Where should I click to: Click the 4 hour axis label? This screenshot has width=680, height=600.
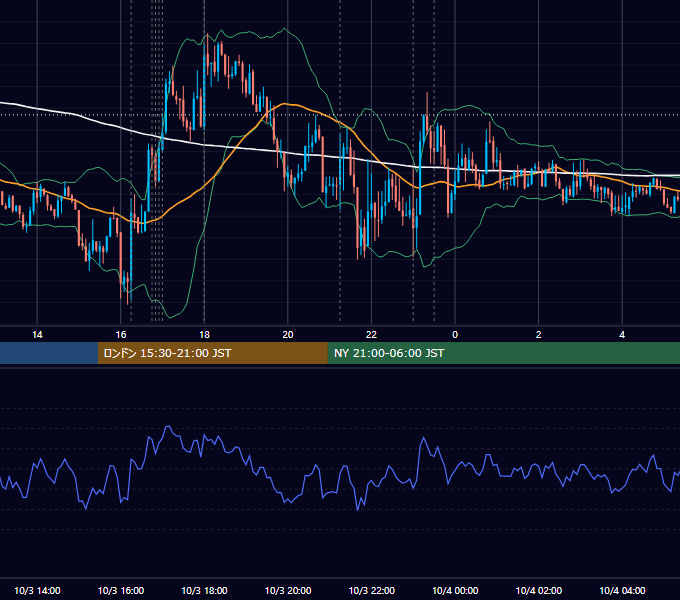(622, 335)
